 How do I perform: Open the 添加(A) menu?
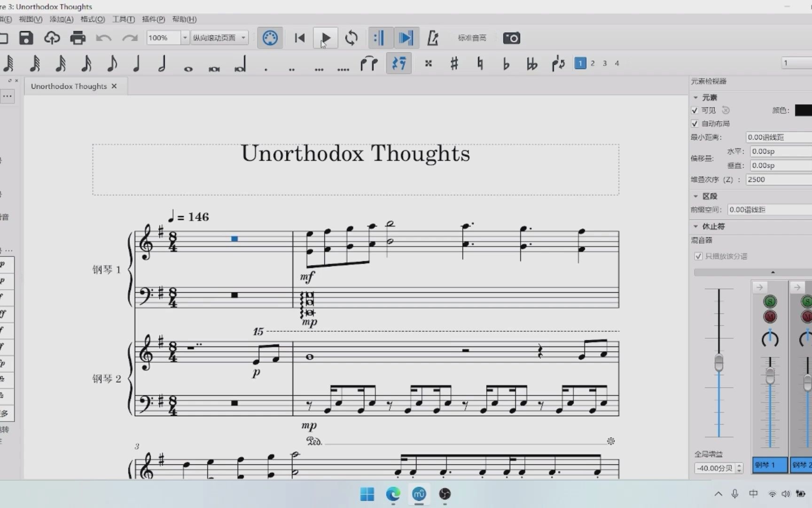coord(62,19)
